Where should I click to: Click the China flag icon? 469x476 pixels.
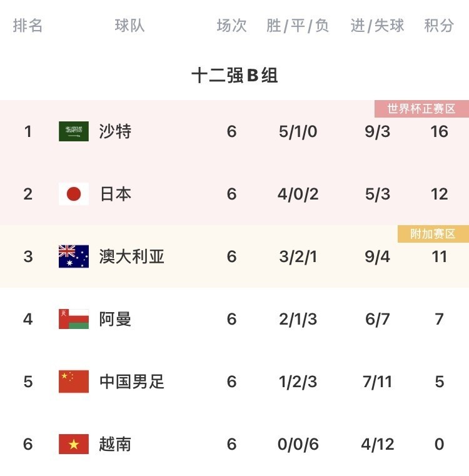click(x=74, y=382)
